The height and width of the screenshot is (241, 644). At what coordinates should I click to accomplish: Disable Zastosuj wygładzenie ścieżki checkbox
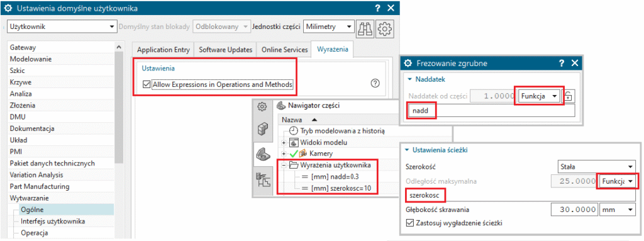[x=408, y=223]
